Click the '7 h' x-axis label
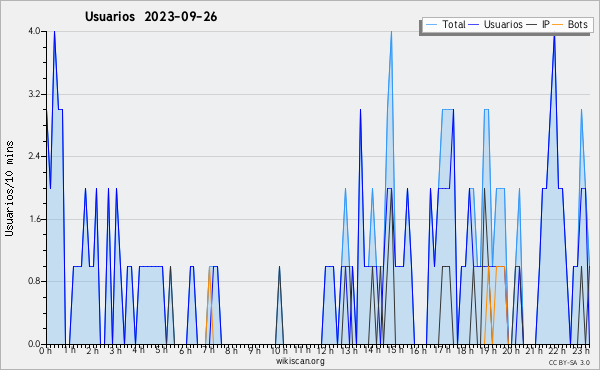The height and width of the screenshot is (370, 600). pyautogui.click(x=208, y=350)
